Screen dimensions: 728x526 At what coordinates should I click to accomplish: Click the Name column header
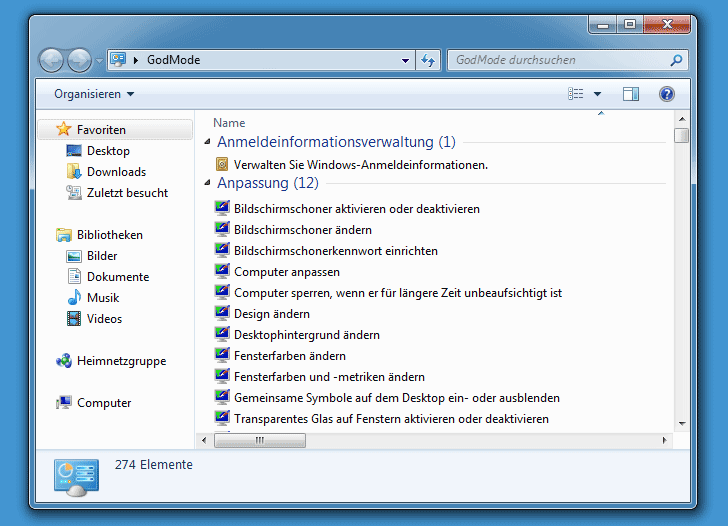click(229, 123)
